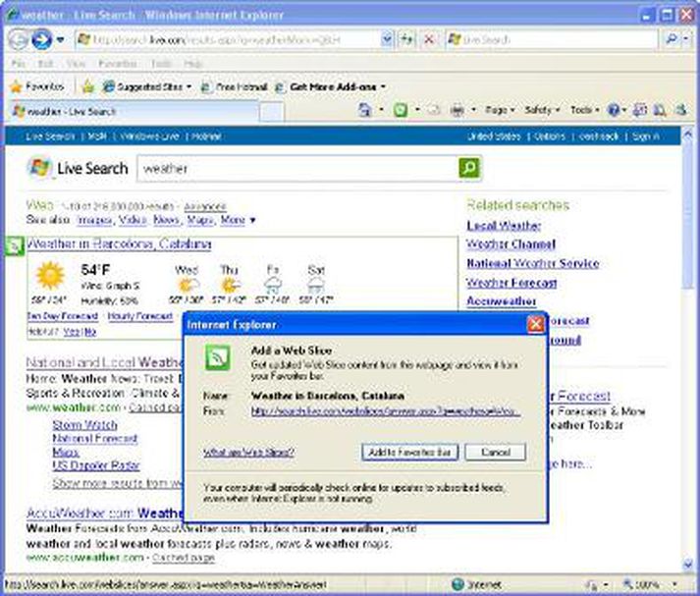The width and height of the screenshot is (700, 596).
Task: Expand the address bar history dropdown
Action: (x=388, y=39)
